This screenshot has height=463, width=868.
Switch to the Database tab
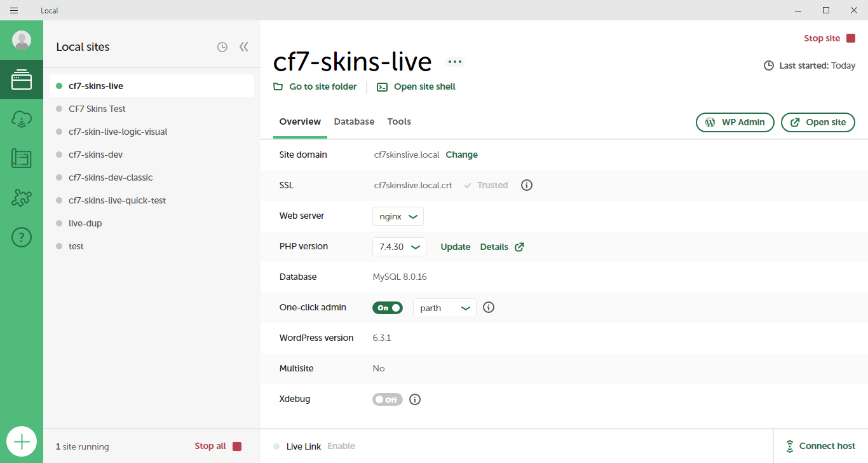354,121
